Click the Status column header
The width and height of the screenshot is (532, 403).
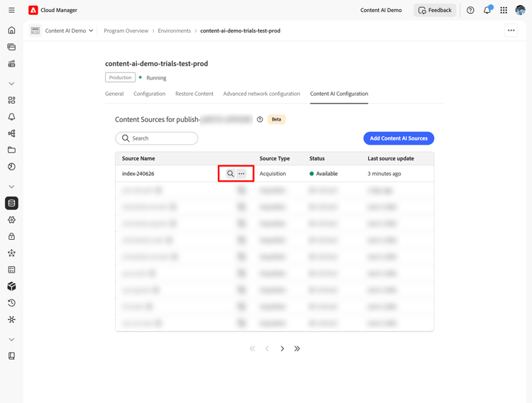click(x=317, y=158)
